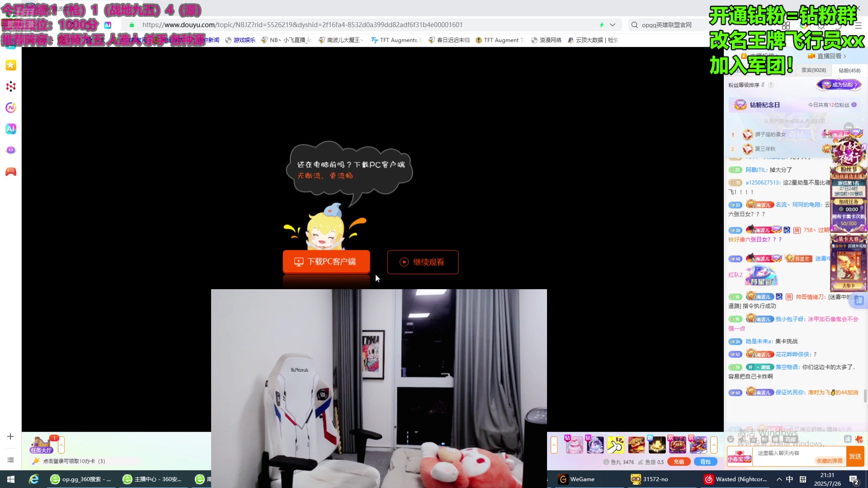
Task: Click 继续观看 to continue watching
Action: click(423, 262)
